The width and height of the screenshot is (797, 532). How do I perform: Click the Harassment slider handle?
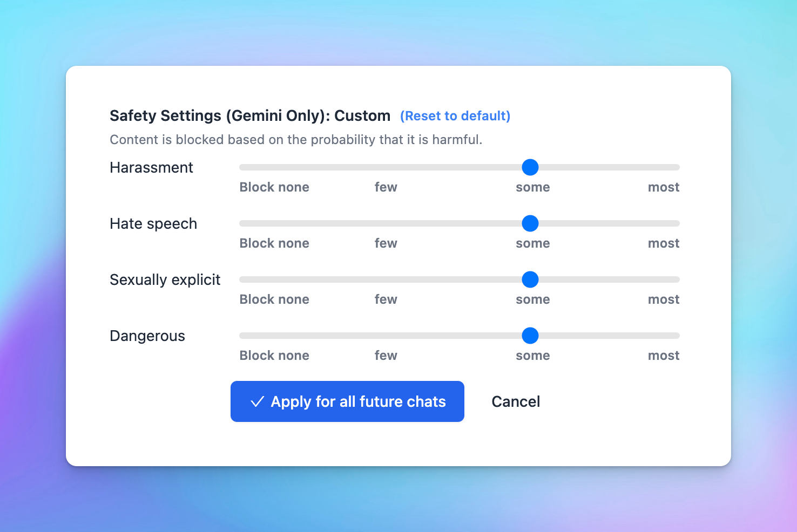530,167
